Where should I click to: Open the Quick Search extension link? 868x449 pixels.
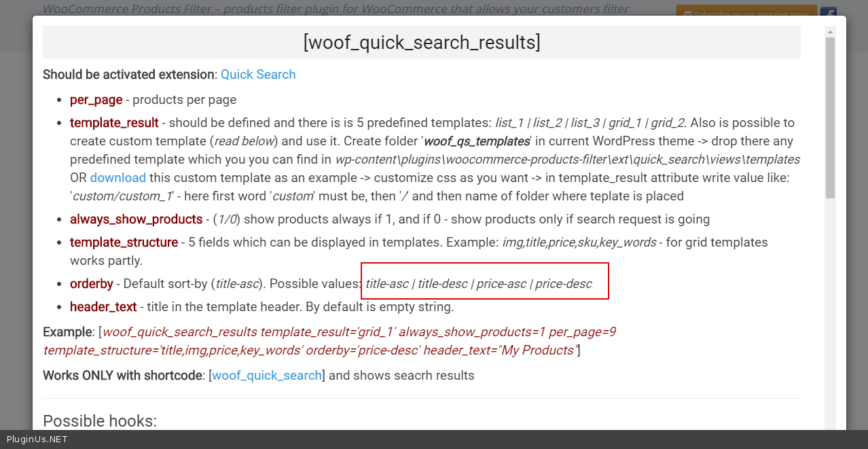coord(258,75)
